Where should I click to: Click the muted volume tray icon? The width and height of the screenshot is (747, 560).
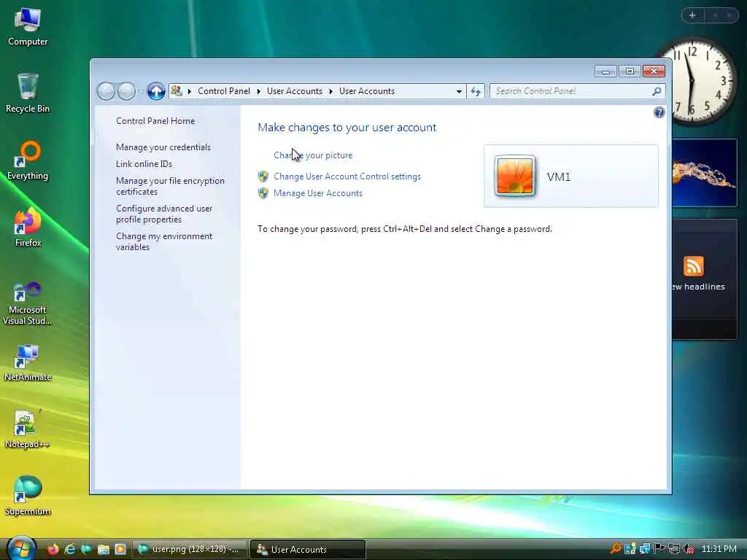[689, 549]
